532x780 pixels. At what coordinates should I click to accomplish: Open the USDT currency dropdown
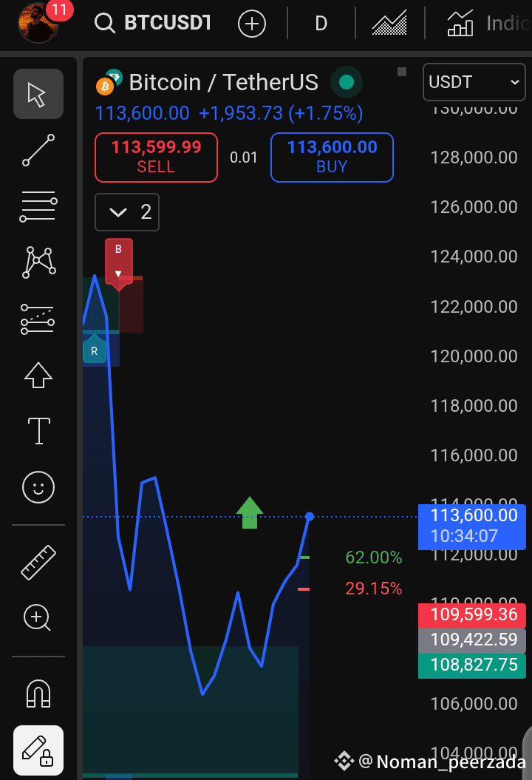click(x=474, y=82)
